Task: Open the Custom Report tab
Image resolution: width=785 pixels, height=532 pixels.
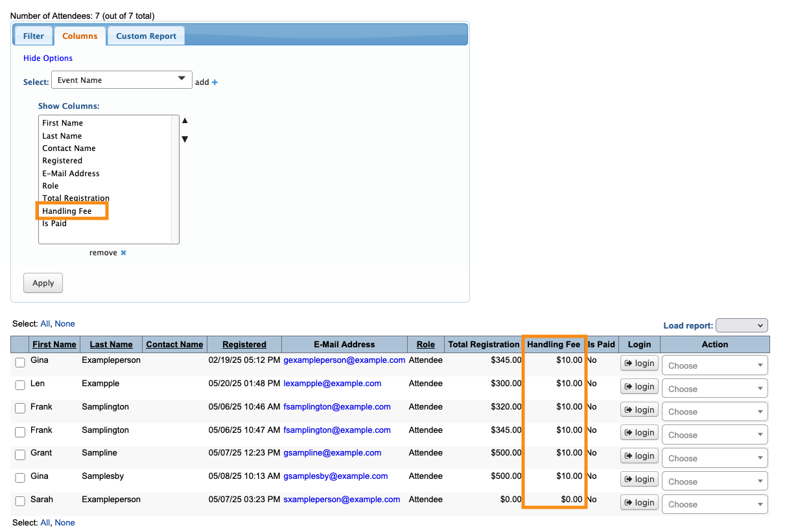Action: pos(146,36)
